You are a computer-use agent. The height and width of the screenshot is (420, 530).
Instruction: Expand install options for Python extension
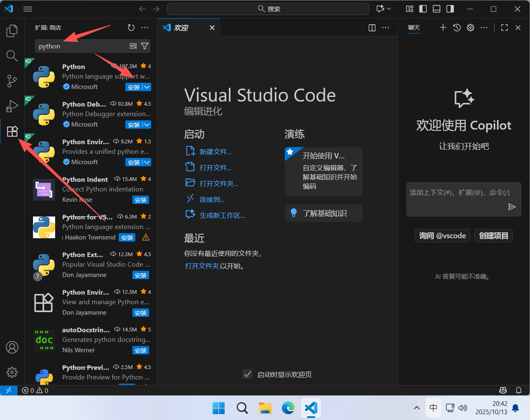pos(147,87)
